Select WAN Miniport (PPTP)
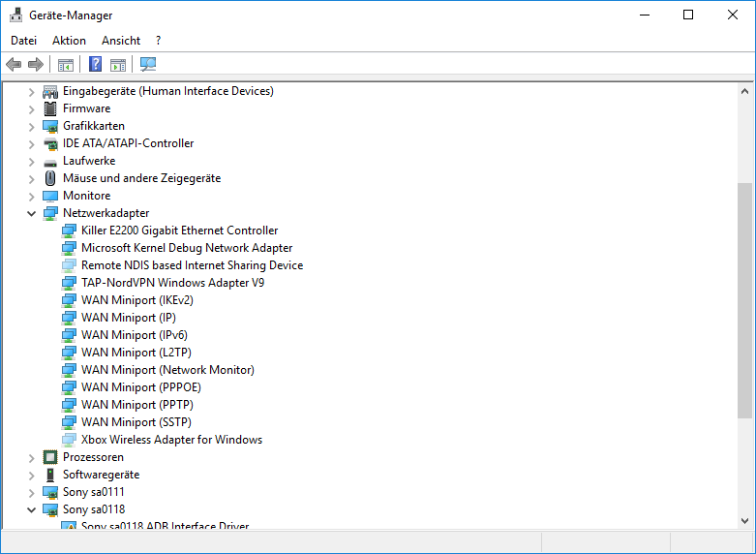 [136, 405]
